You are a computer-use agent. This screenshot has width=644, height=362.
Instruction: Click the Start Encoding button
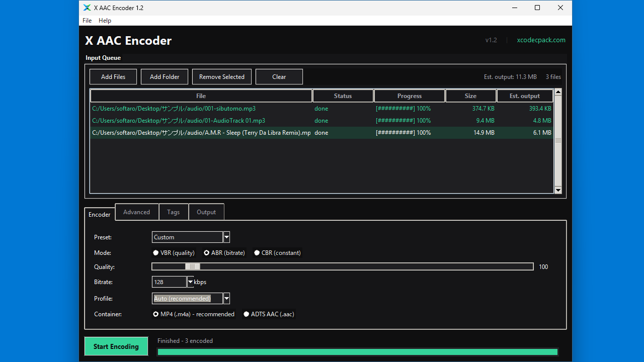[116, 346]
